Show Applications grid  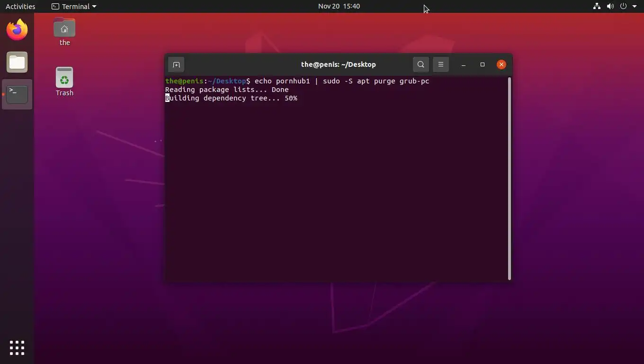tap(17, 347)
